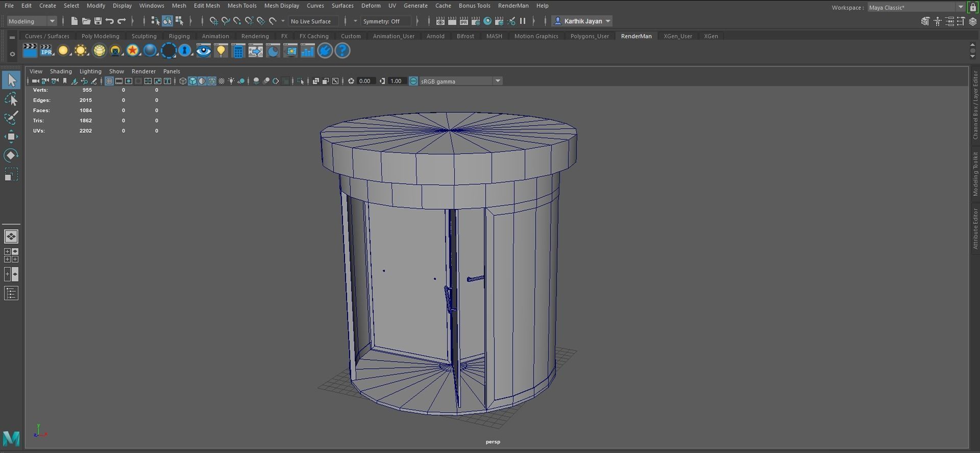Create a new scene file
Screen dimensions: 980x453
click(74, 21)
